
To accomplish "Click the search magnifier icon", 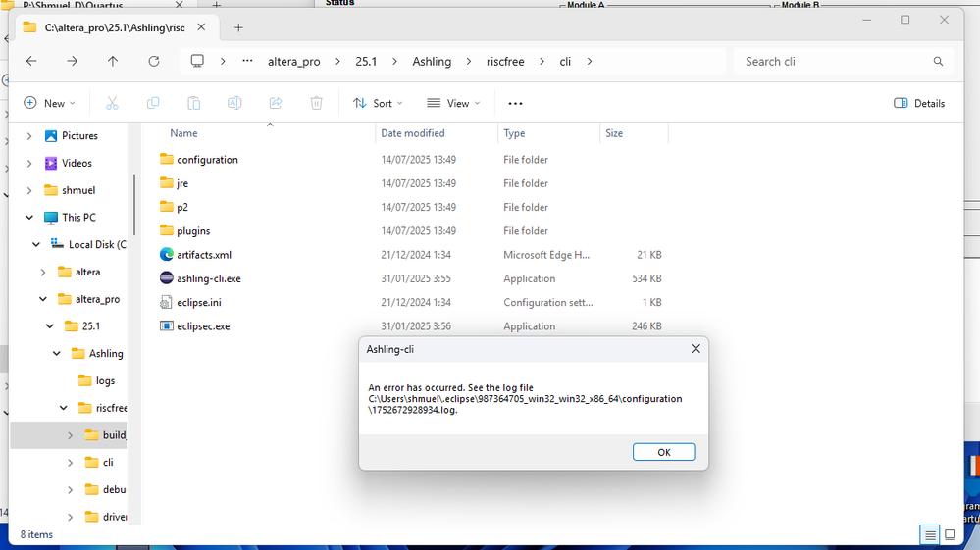I will pyautogui.click(x=938, y=61).
